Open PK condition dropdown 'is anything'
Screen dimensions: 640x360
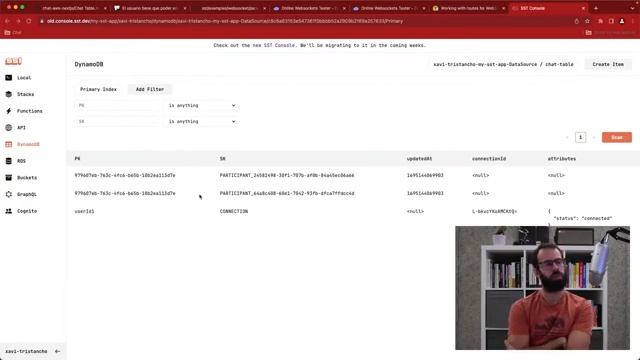click(202, 105)
